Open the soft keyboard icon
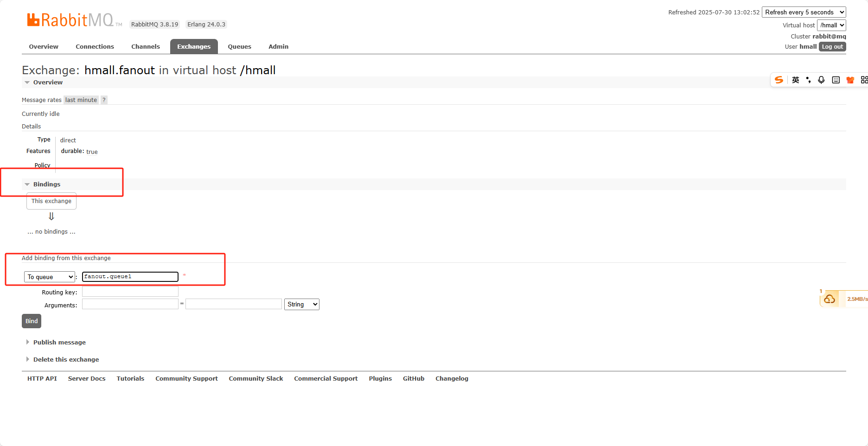 [836, 80]
